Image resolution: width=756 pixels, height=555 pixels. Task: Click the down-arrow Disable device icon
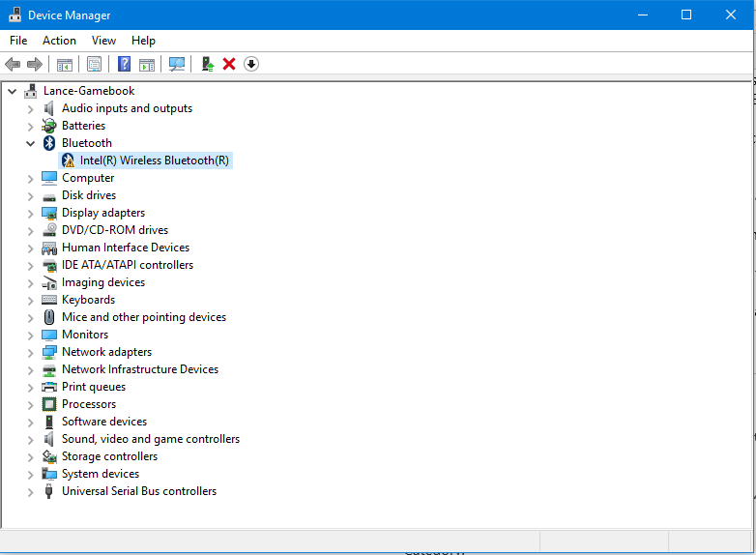[x=251, y=64]
